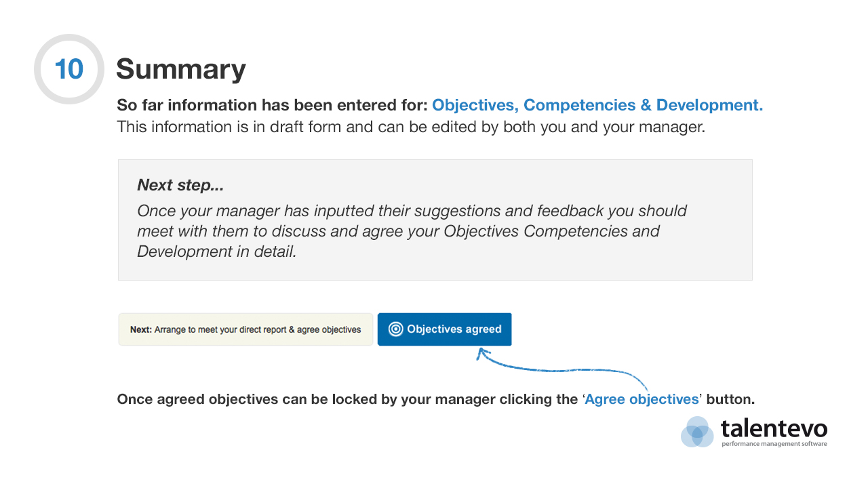This screenshot has width=868, height=488.
Task: Click 'So far information has been entered for:' text
Action: pyautogui.click(x=273, y=105)
